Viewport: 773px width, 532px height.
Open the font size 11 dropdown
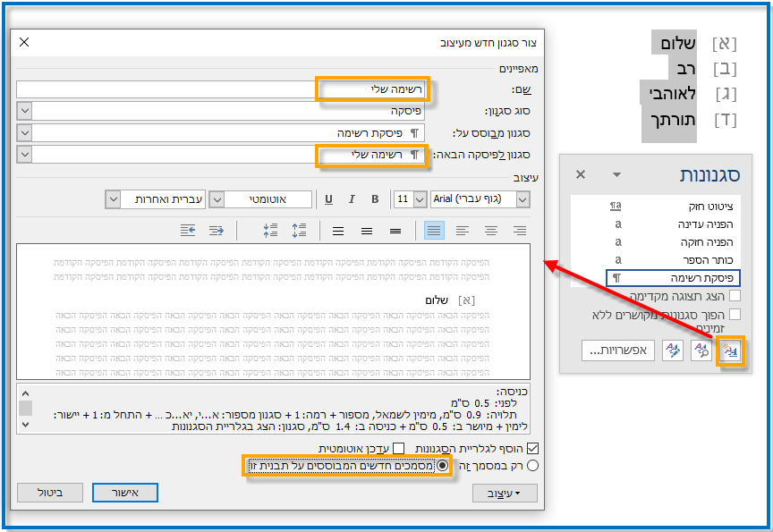pos(420,199)
